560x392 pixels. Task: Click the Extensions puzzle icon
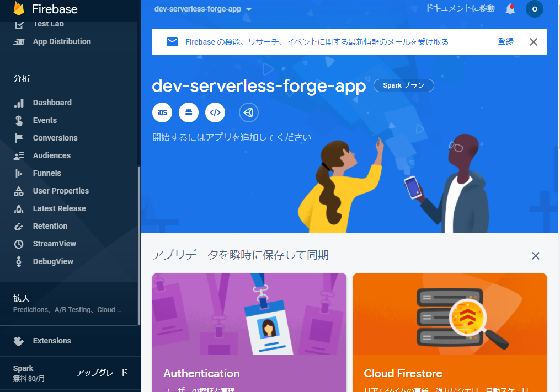pyautogui.click(x=19, y=341)
